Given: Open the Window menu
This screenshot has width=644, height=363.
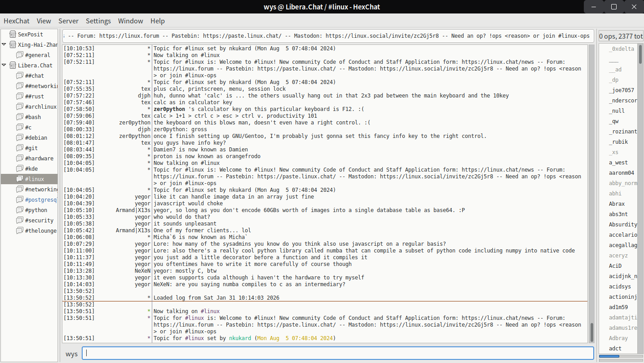Looking at the screenshot, I should [x=131, y=21].
